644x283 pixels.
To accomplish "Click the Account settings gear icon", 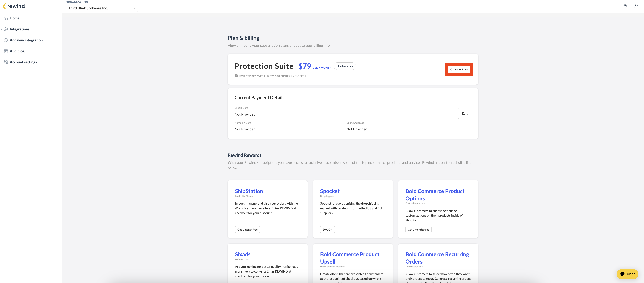I will click(x=6, y=62).
